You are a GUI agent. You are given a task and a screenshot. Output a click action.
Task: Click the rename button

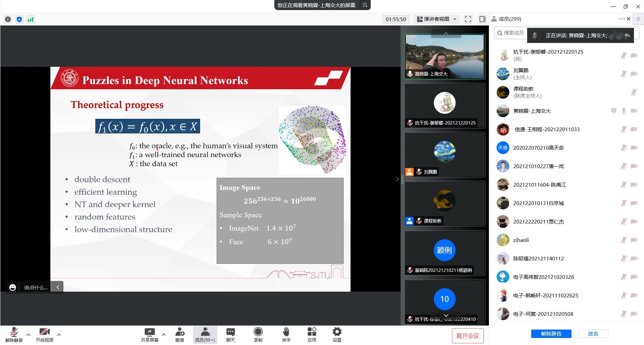[593, 334]
